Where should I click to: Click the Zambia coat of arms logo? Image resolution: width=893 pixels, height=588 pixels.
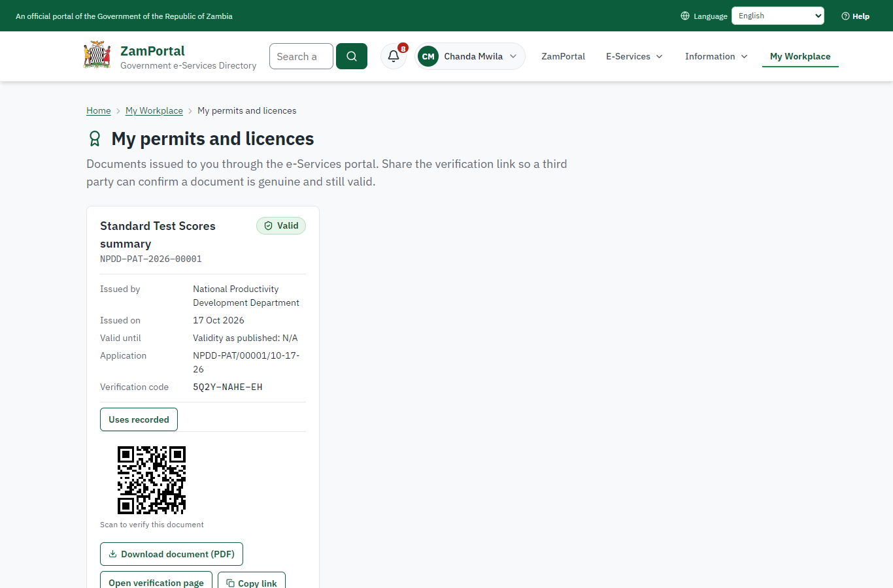(x=97, y=56)
